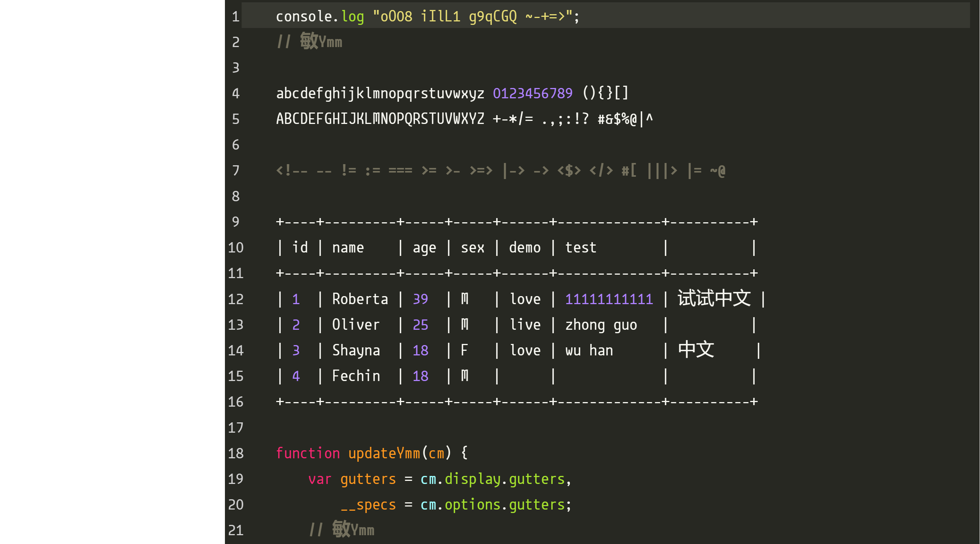Click the 'sex' table header
The image size is (980, 544).
(473, 248)
